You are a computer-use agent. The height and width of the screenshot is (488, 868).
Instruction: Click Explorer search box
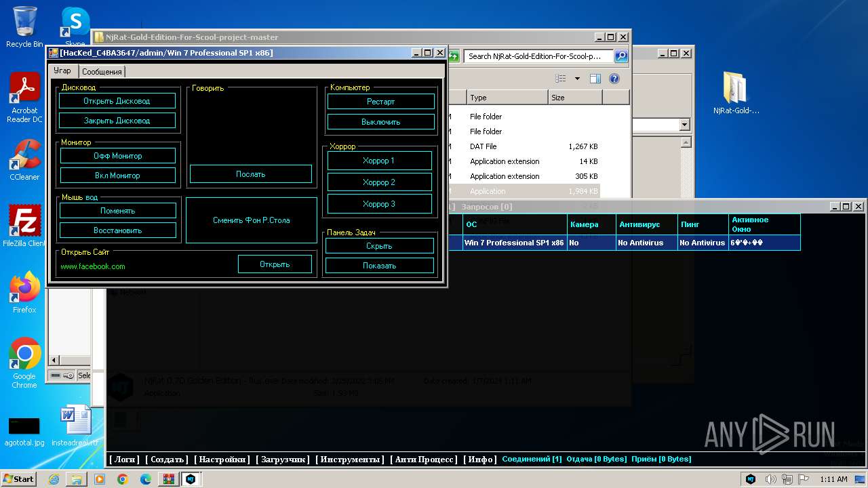pos(540,56)
